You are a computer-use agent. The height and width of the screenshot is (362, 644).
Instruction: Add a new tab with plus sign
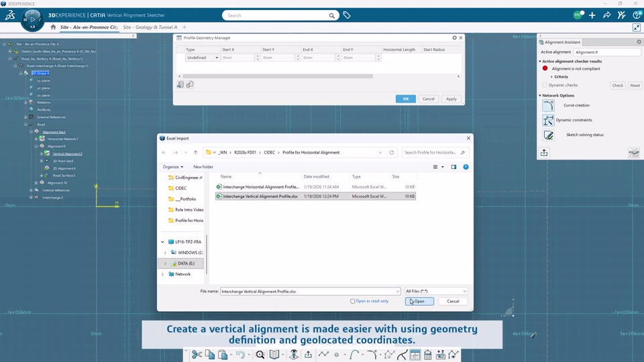pyautogui.click(x=184, y=27)
